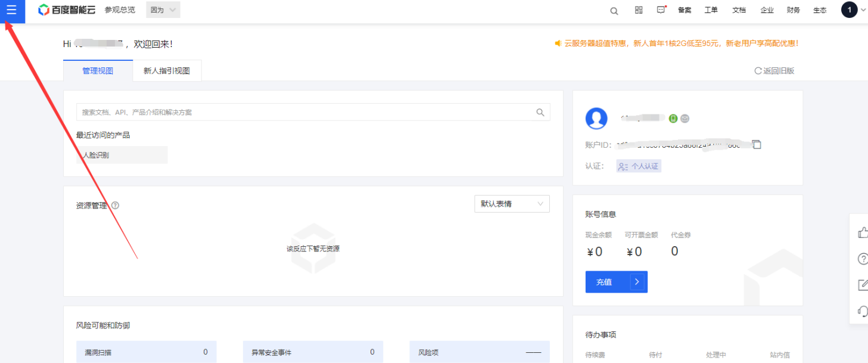Click the thumbs-up feedback icon on right edge
The width and height of the screenshot is (868, 363).
point(862,232)
